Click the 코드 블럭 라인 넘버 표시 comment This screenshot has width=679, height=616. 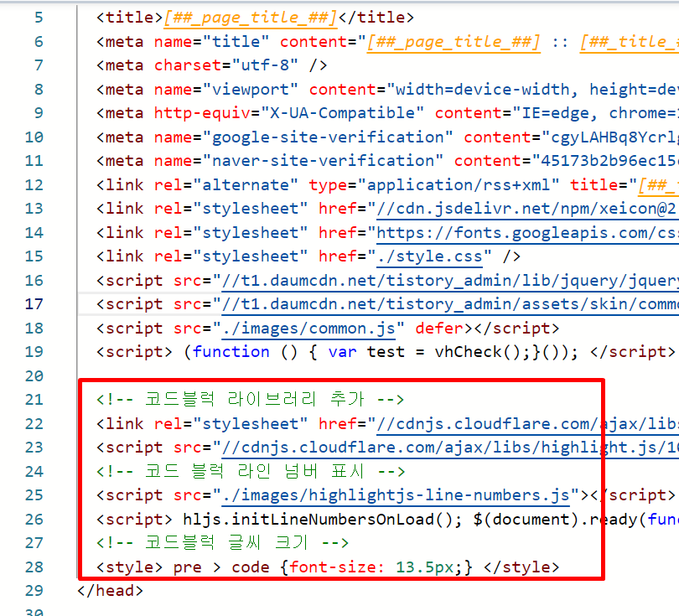pyautogui.click(x=251, y=471)
